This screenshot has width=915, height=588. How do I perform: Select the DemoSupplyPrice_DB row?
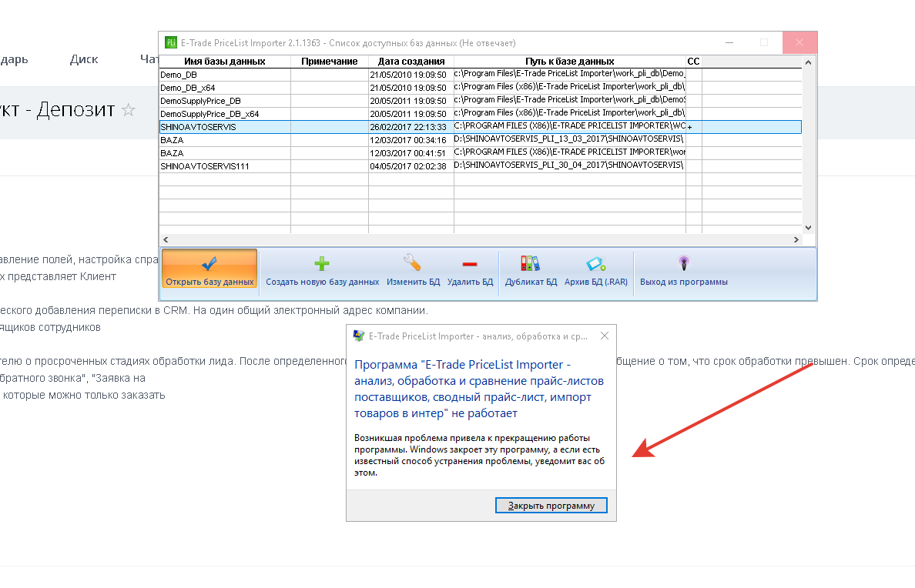[481, 101]
